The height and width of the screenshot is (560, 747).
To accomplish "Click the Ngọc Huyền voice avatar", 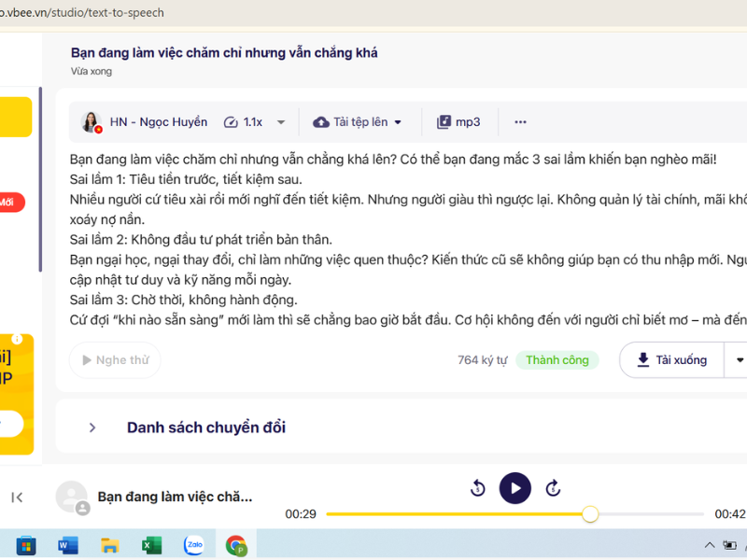I will (91, 122).
